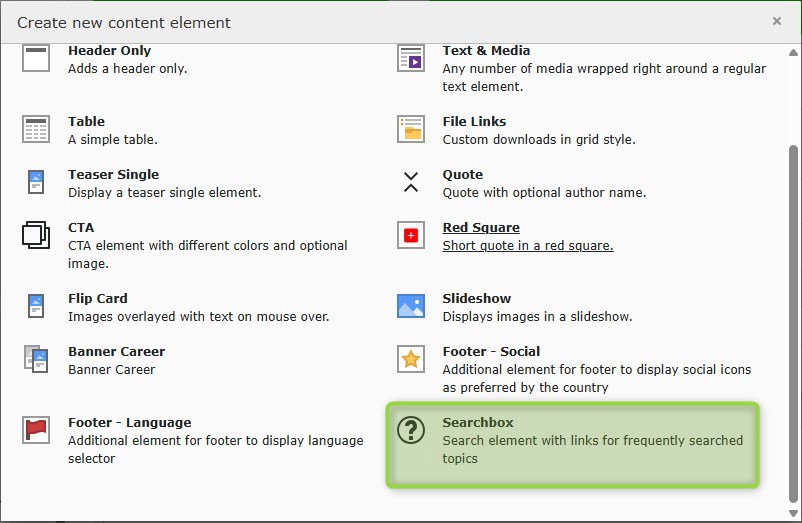Image resolution: width=802 pixels, height=523 pixels.
Task: Choose the Quote element icon
Action: pyautogui.click(x=411, y=182)
